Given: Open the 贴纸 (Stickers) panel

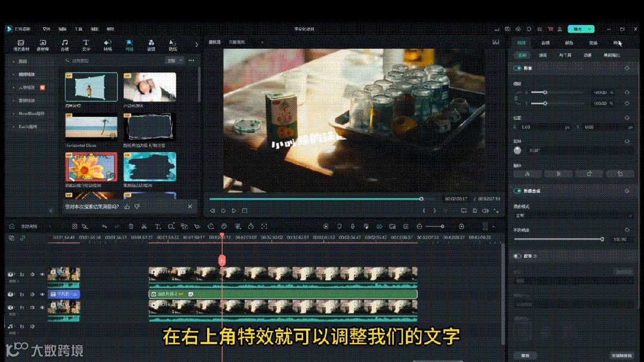Looking at the screenshot, I should [172, 45].
